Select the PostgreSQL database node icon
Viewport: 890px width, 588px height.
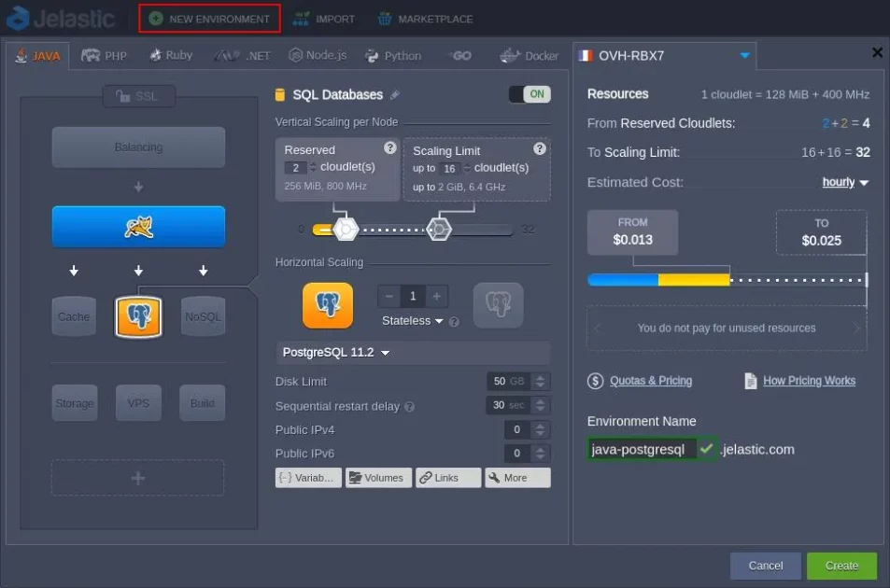138,316
